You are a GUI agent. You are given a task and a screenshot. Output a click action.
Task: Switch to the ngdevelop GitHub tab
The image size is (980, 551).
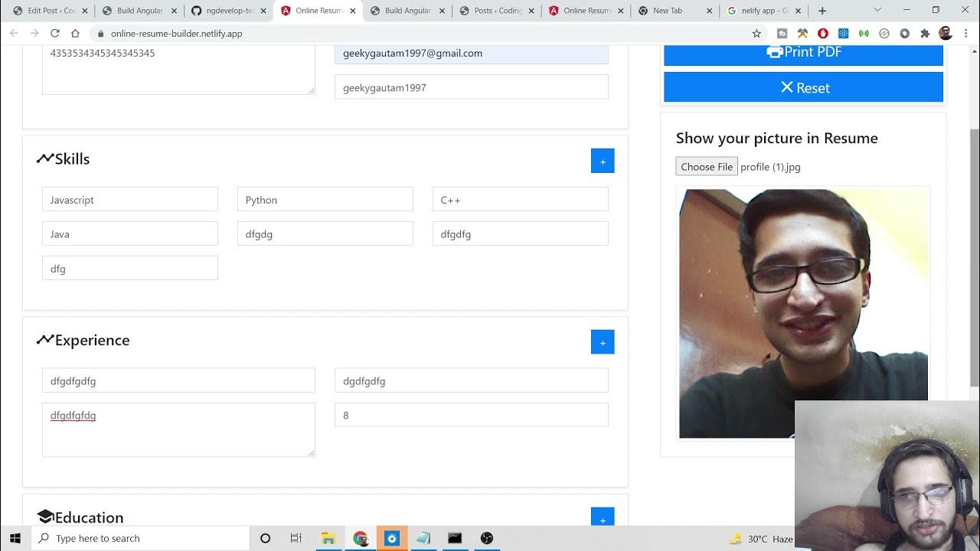coord(227,11)
